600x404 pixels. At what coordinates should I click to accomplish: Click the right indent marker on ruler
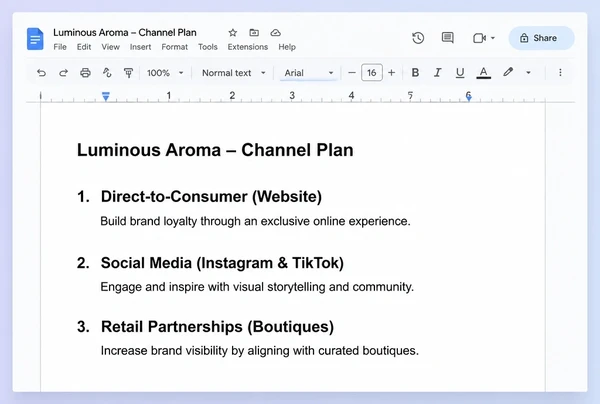click(469, 97)
